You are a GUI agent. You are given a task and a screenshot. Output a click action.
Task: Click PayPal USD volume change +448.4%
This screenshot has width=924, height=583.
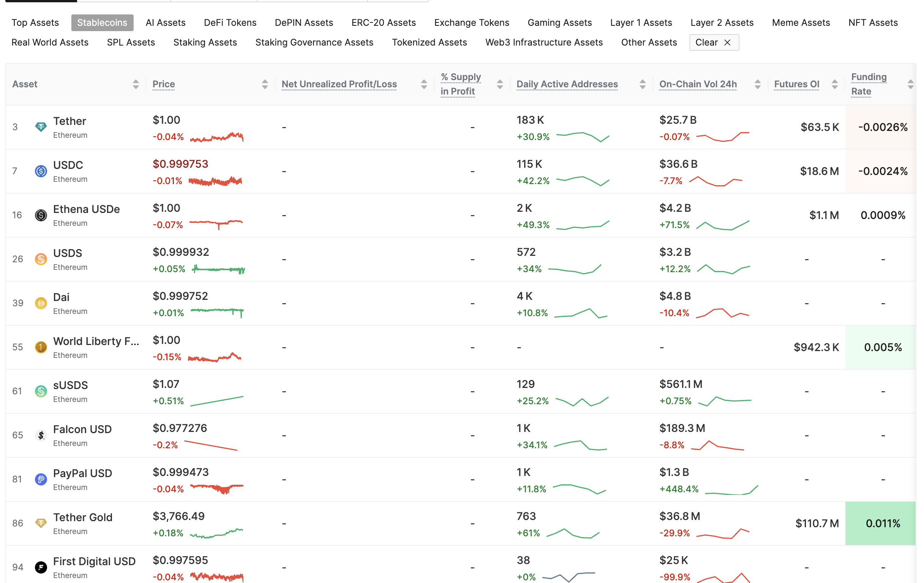point(679,489)
